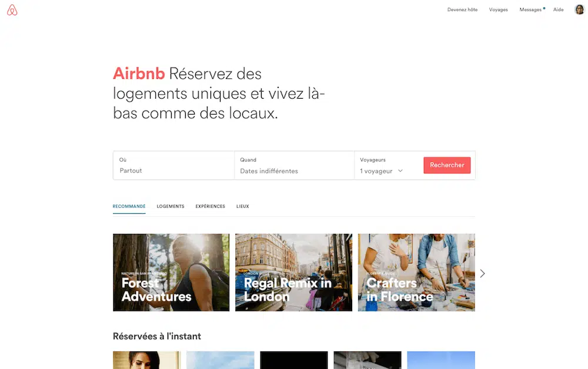Switch to the Logements tab

[171, 206]
